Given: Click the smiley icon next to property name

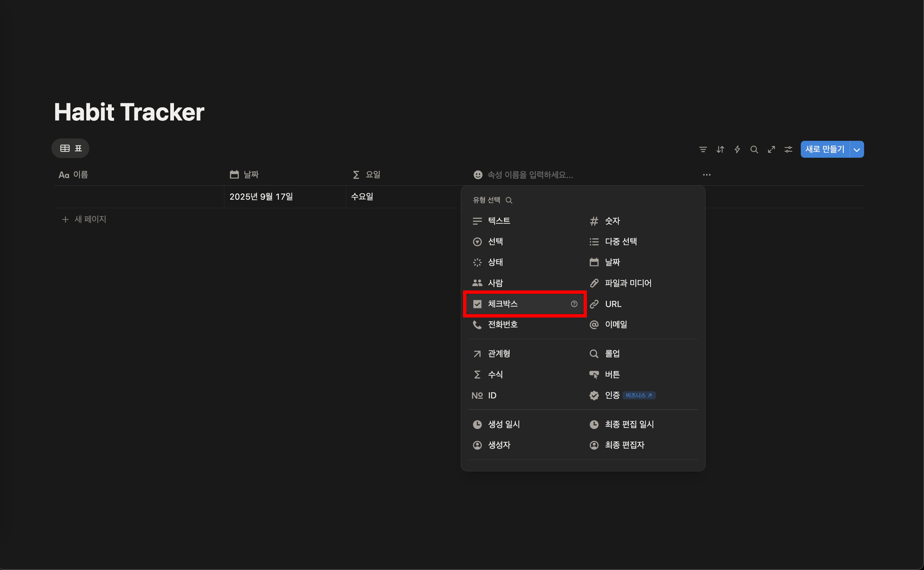Looking at the screenshot, I should coord(478,175).
